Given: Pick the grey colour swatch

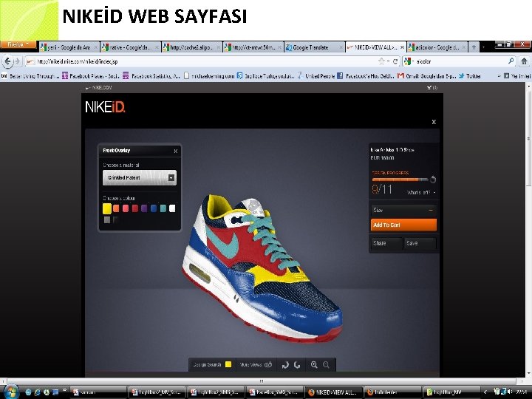Looking at the screenshot, I should click(x=107, y=220).
